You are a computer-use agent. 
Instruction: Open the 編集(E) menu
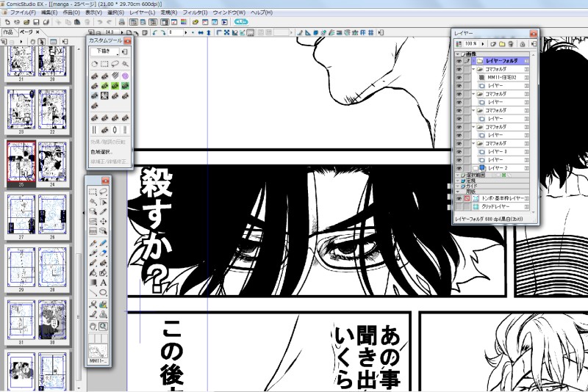[49, 12]
